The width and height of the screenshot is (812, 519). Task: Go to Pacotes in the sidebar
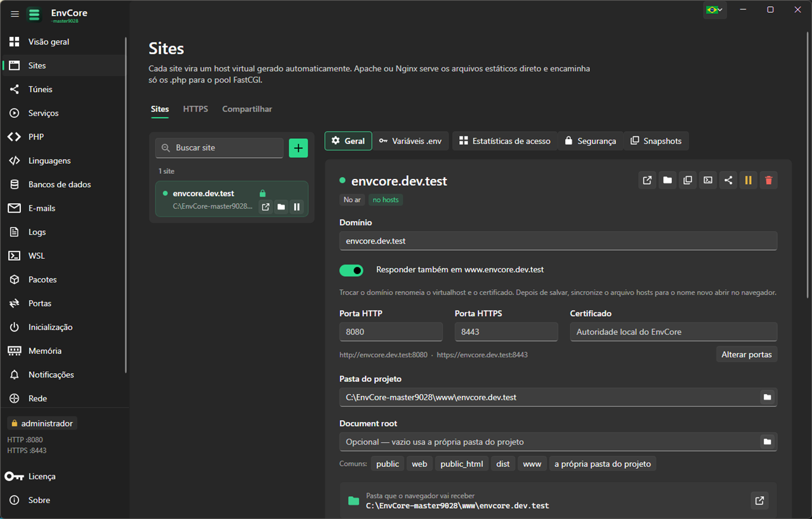coord(63,280)
